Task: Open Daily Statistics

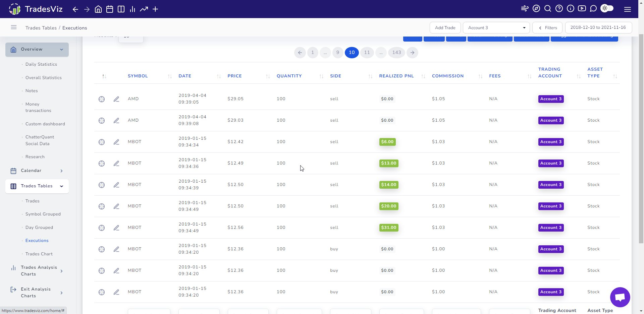Action: tap(41, 64)
